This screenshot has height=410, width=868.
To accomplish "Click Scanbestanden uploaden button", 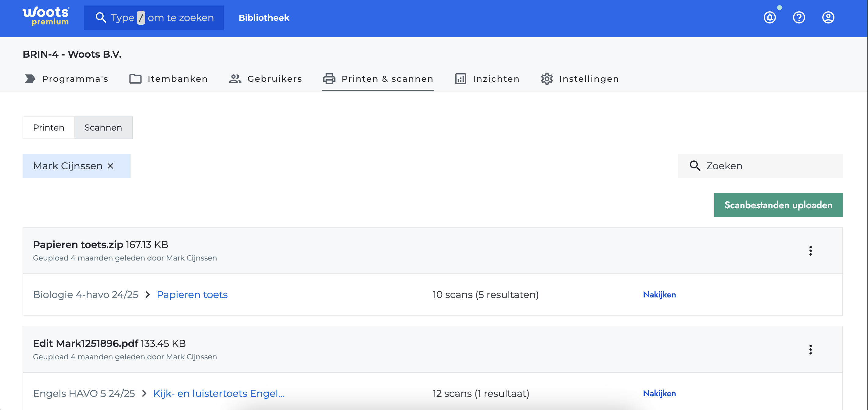I will pos(778,205).
